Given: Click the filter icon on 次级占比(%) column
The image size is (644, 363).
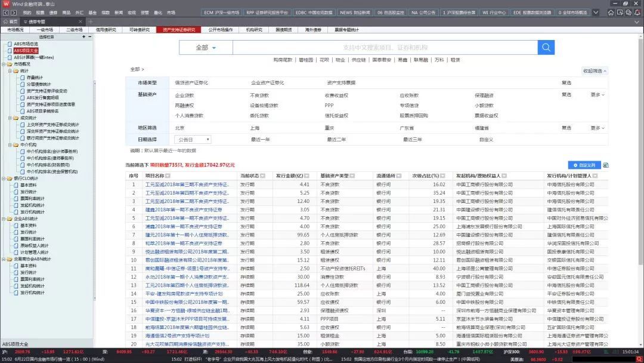Looking at the screenshot, I should 443,176.
